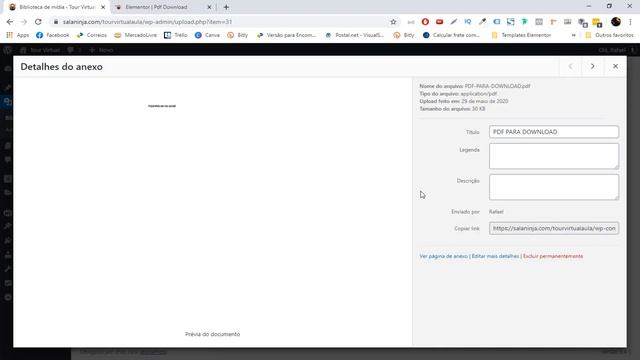
Task: Click the Novo item in the admin bar
Action: 101,50
